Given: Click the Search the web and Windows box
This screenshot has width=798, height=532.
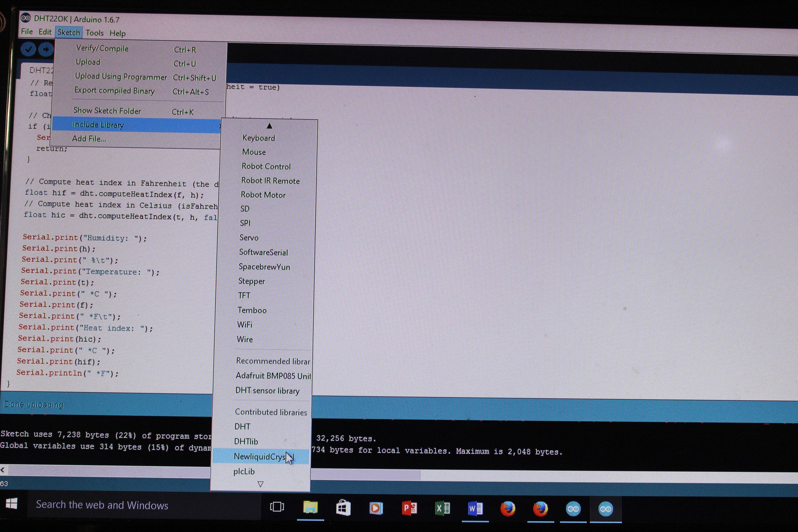Looking at the screenshot, I should pyautogui.click(x=102, y=505).
